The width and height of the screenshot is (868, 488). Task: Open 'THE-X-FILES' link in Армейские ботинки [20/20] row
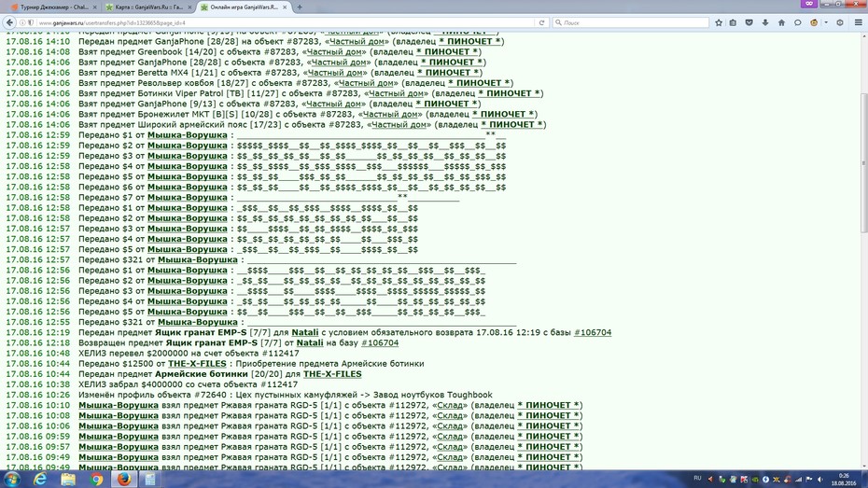coord(332,374)
